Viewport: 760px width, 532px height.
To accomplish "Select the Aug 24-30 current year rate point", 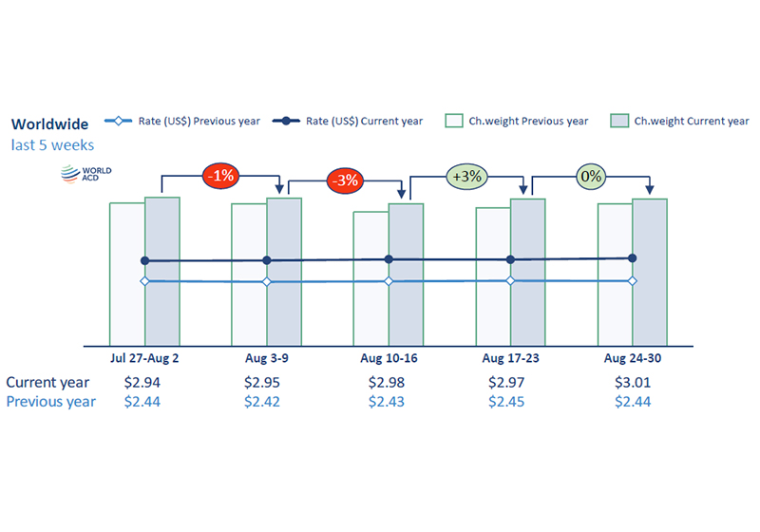I will [632, 258].
